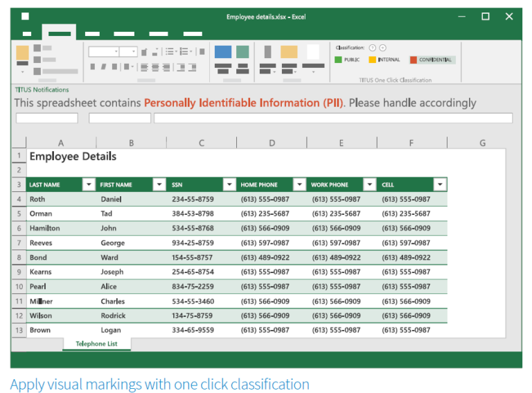Image resolution: width=532 pixels, height=393 pixels.
Task: Select row 7 header
Action: pos(19,243)
